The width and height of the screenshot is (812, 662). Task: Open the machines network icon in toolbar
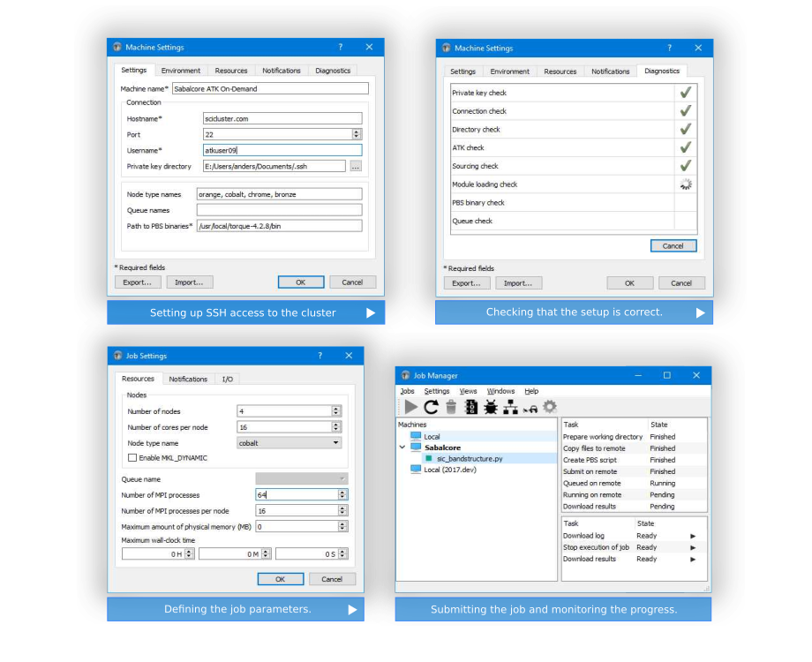pyautogui.click(x=508, y=406)
